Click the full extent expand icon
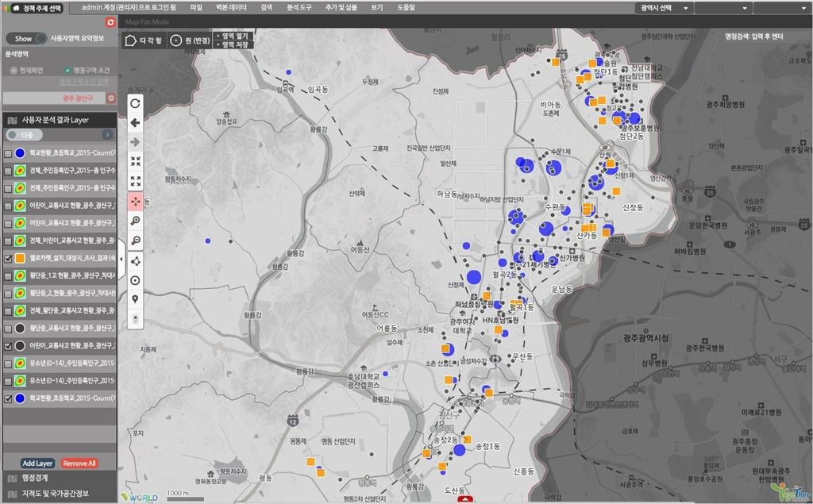 point(136,181)
